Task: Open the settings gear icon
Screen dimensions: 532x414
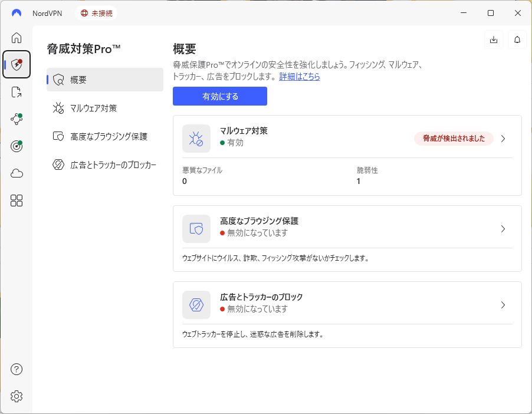Action: [x=16, y=396]
